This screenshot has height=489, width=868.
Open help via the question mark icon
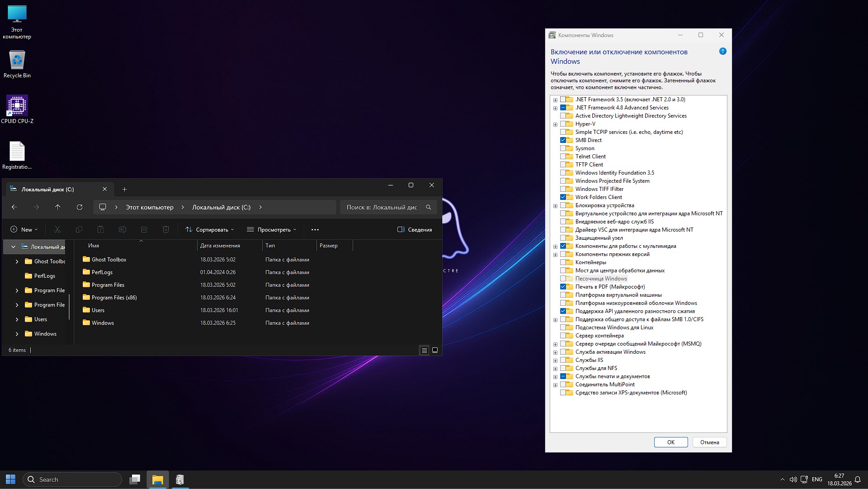tap(722, 51)
